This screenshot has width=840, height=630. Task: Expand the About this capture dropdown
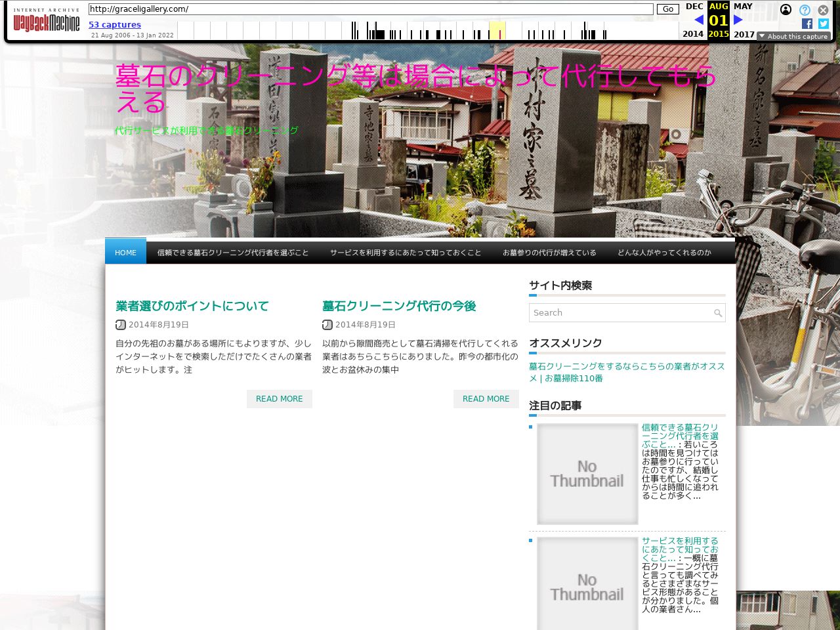click(x=793, y=37)
